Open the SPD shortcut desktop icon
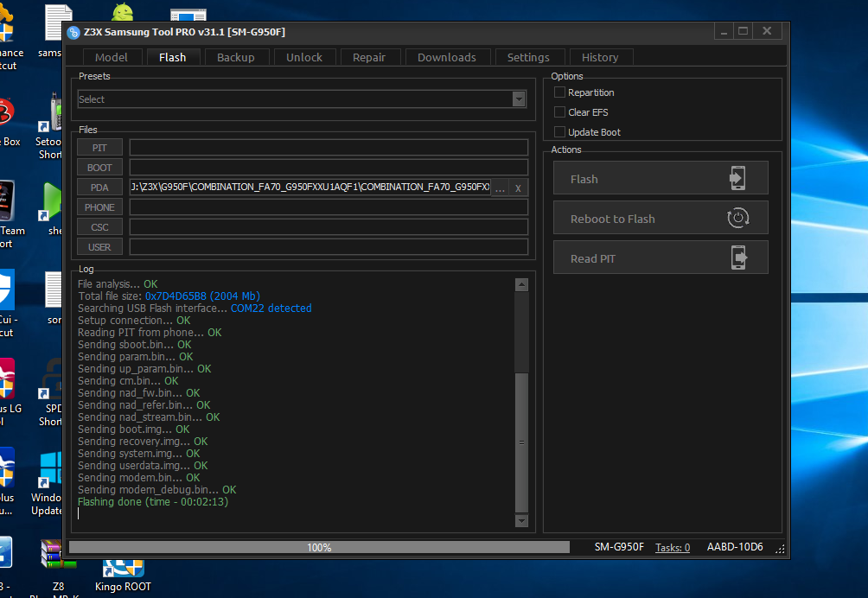Image resolution: width=868 pixels, height=598 pixels. [x=52, y=393]
